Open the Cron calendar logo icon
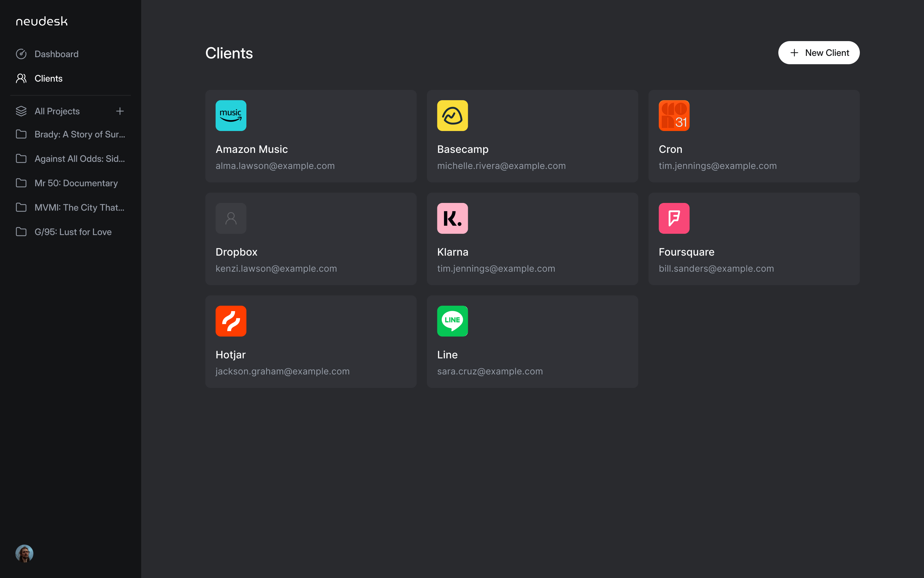Image resolution: width=924 pixels, height=578 pixels. pyautogui.click(x=674, y=116)
